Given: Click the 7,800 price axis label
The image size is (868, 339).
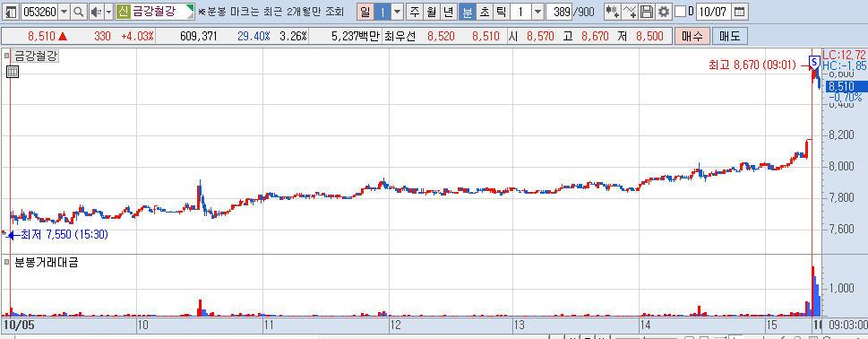Looking at the screenshot, I should pyautogui.click(x=841, y=197).
